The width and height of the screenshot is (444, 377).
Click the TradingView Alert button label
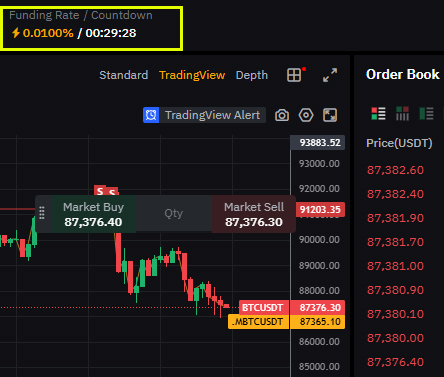pos(212,115)
